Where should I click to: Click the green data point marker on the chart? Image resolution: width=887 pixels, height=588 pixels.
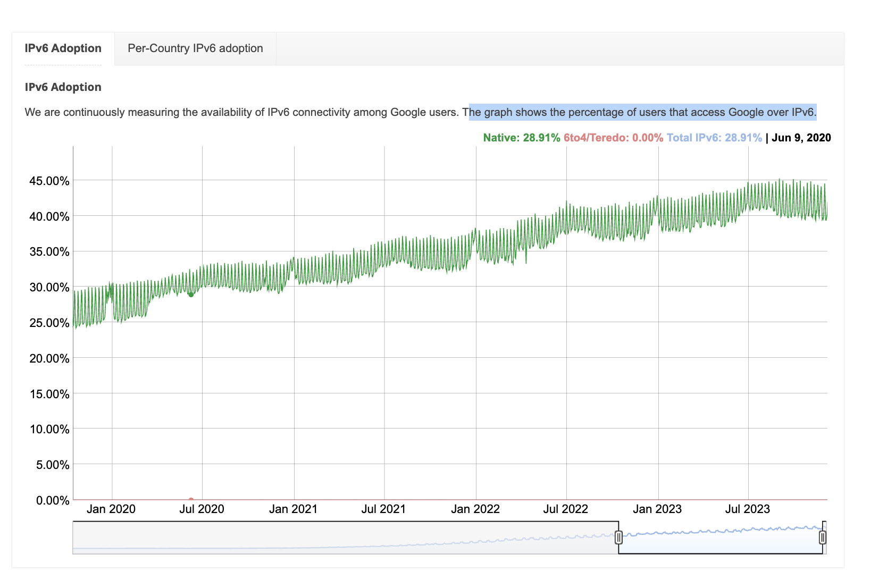point(191,295)
